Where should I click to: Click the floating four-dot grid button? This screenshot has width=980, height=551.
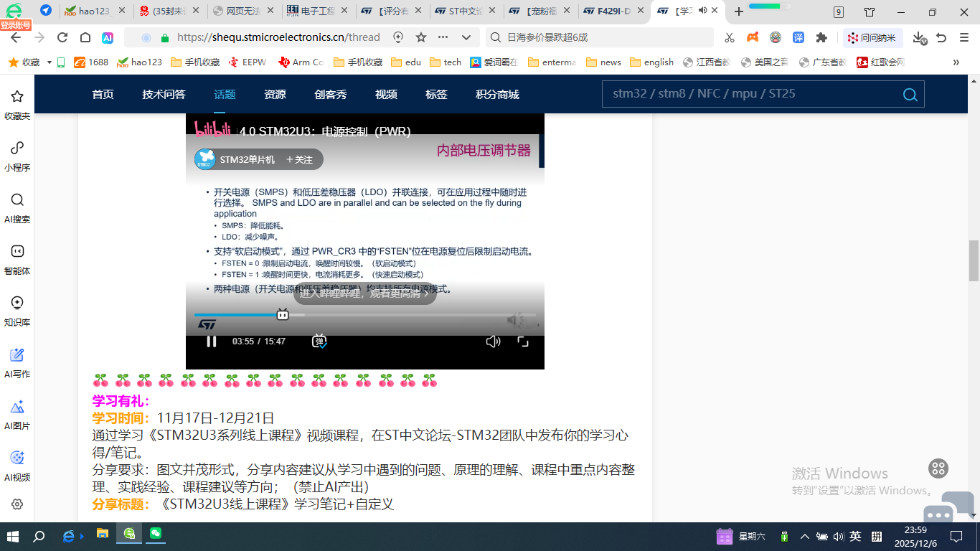click(x=938, y=468)
